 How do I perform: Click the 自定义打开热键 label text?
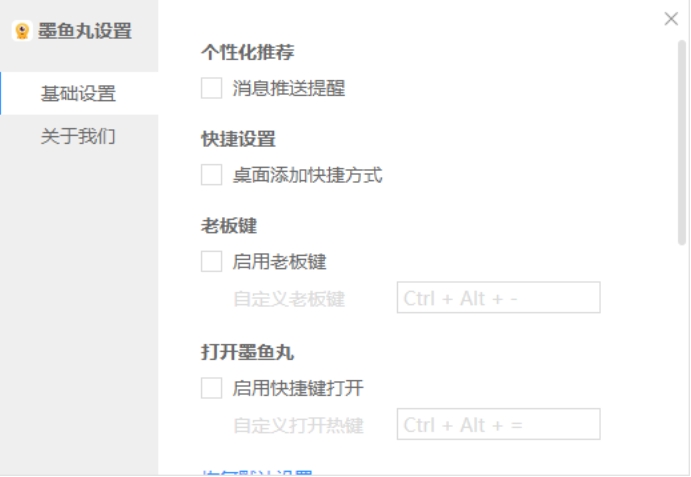click(x=298, y=425)
